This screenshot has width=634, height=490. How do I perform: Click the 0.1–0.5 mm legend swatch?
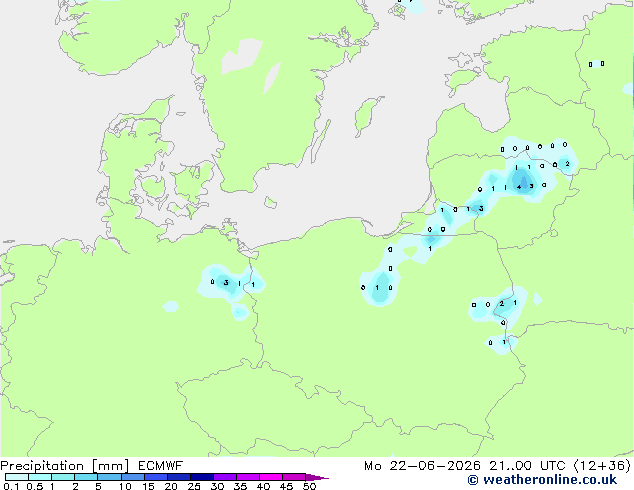pos(17,477)
